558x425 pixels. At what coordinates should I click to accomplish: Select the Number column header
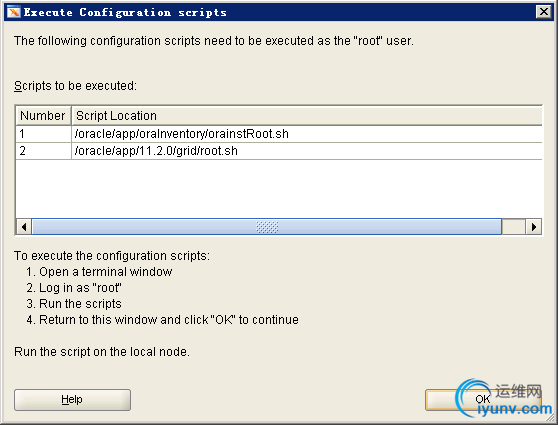[43, 116]
